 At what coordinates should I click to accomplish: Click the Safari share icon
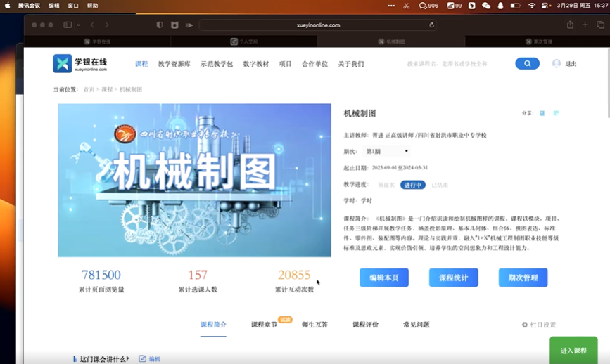tap(570, 25)
